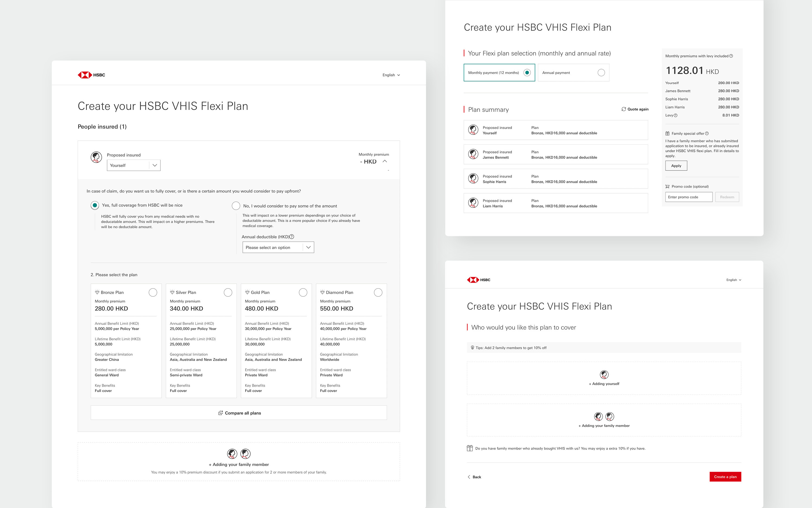The height and width of the screenshot is (508, 812).
Task: Click the Worldwide geographical limitation value
Action: pos(329,360)
